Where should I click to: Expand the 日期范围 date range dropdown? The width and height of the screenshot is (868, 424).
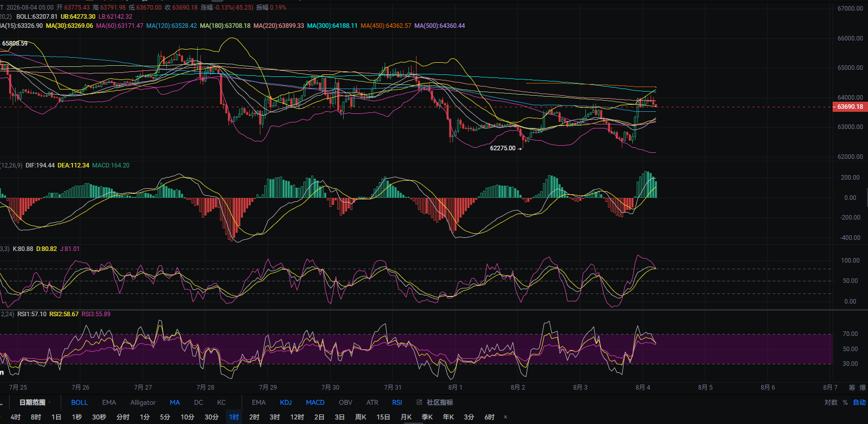pos(35,402)
